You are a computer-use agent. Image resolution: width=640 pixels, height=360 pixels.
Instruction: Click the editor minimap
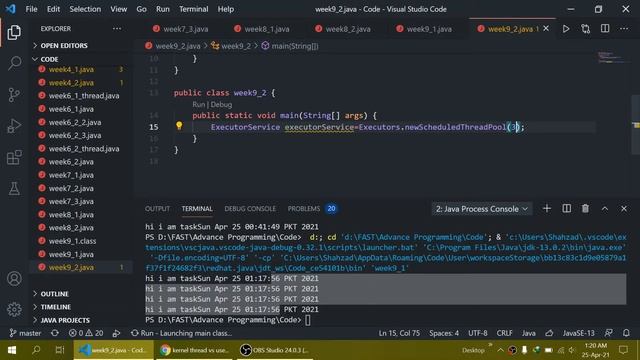[x=613, y=58]
